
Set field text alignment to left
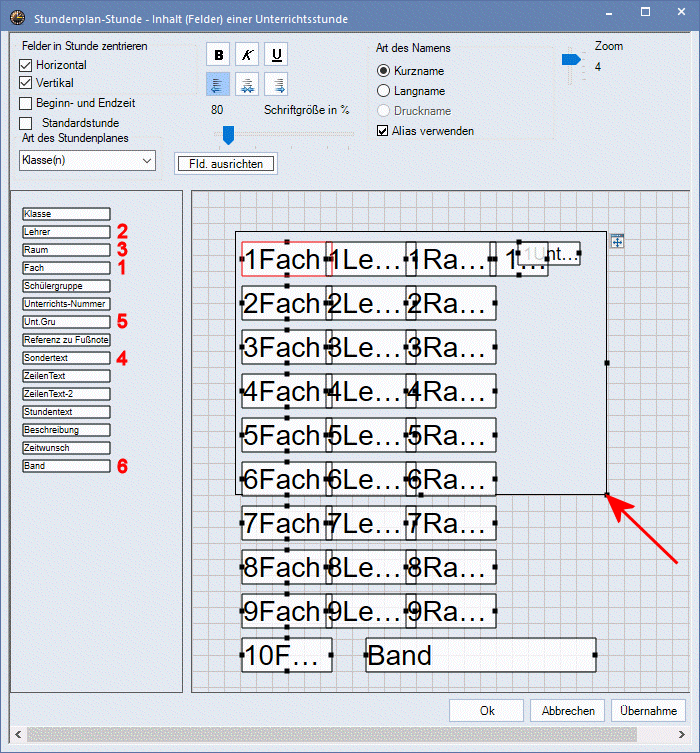pos(220,86)
